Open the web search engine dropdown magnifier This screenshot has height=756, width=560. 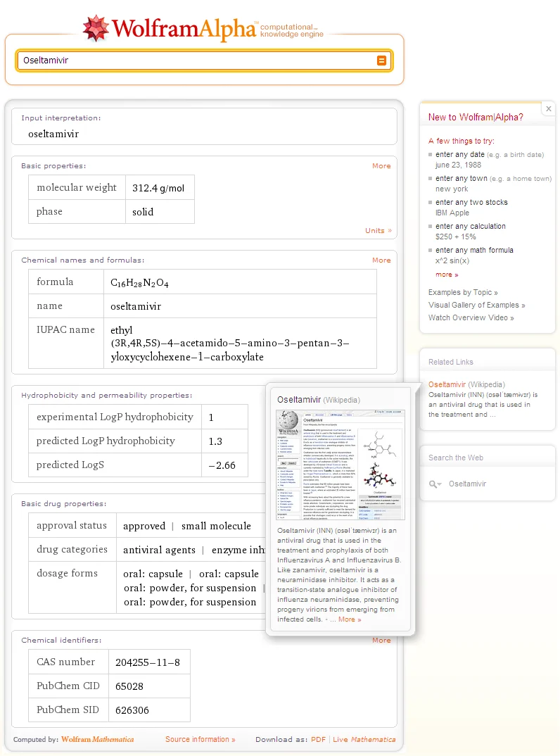pos(435,484)
